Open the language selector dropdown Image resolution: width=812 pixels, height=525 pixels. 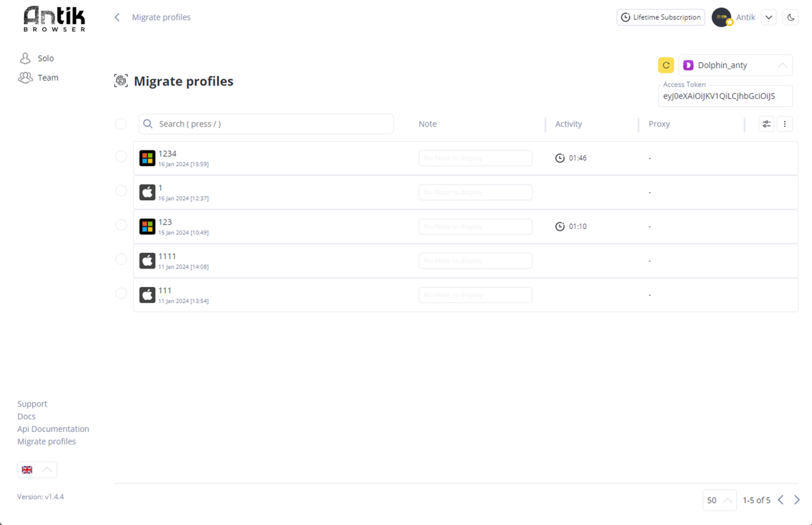38,470
